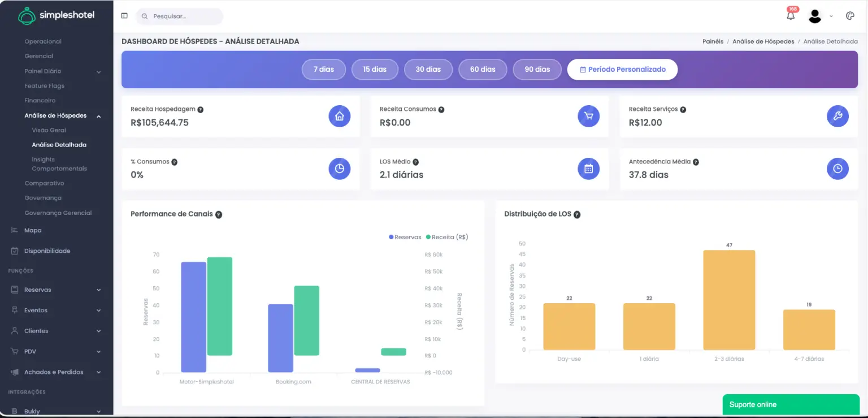The width and height of the screenshot is (868, 418).
Task: Click the clock icon on Antecedência Média card
Action: [837, 169]
